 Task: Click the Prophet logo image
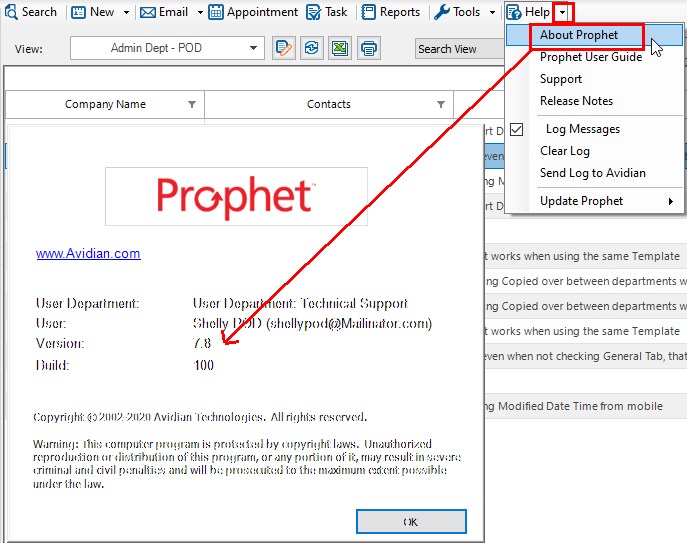(236, 196)
